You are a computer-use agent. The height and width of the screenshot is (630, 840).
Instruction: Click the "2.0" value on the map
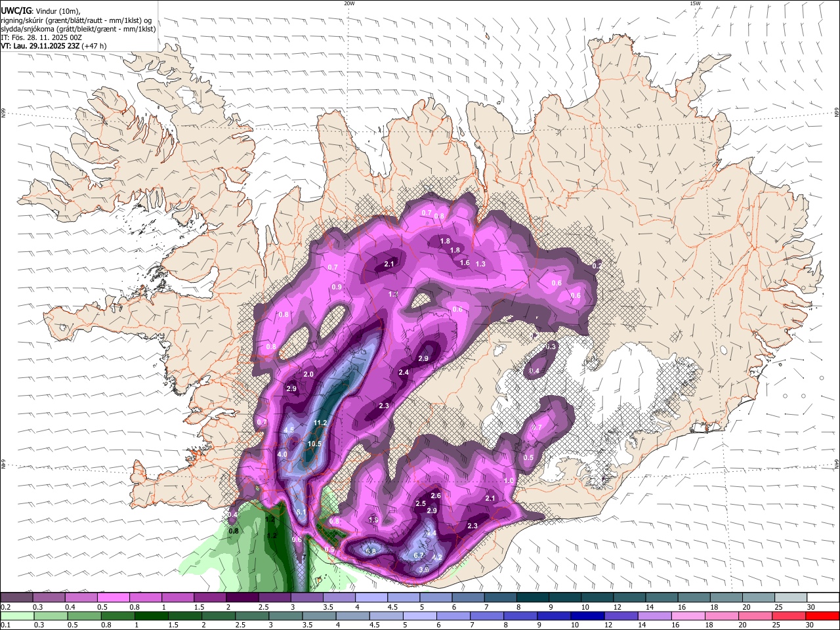(308, 374)
